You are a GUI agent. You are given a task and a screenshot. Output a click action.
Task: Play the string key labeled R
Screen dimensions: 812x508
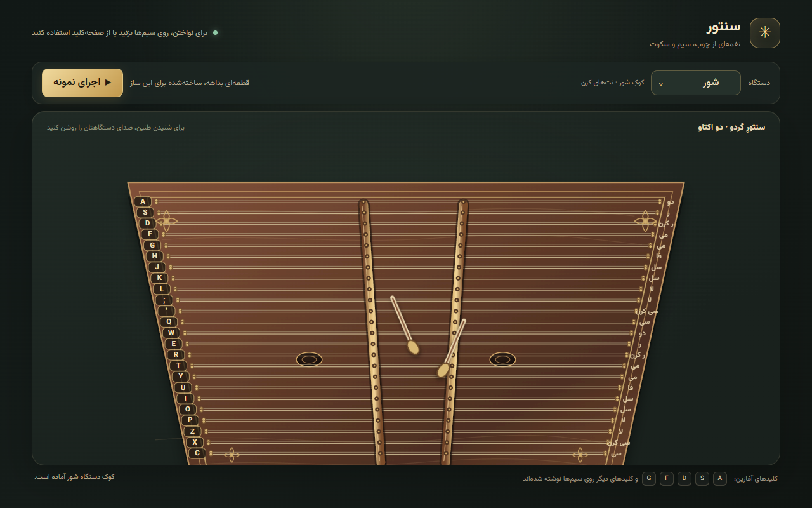176,354
